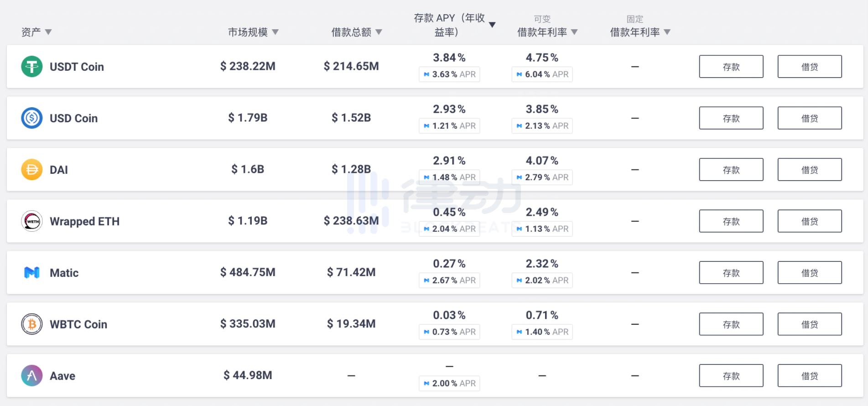The width and height of the screenshot is (868, 406).
Task: Click the Wrapped ETH logo icon
Action: pyautogui.click(x=32, y=221)
